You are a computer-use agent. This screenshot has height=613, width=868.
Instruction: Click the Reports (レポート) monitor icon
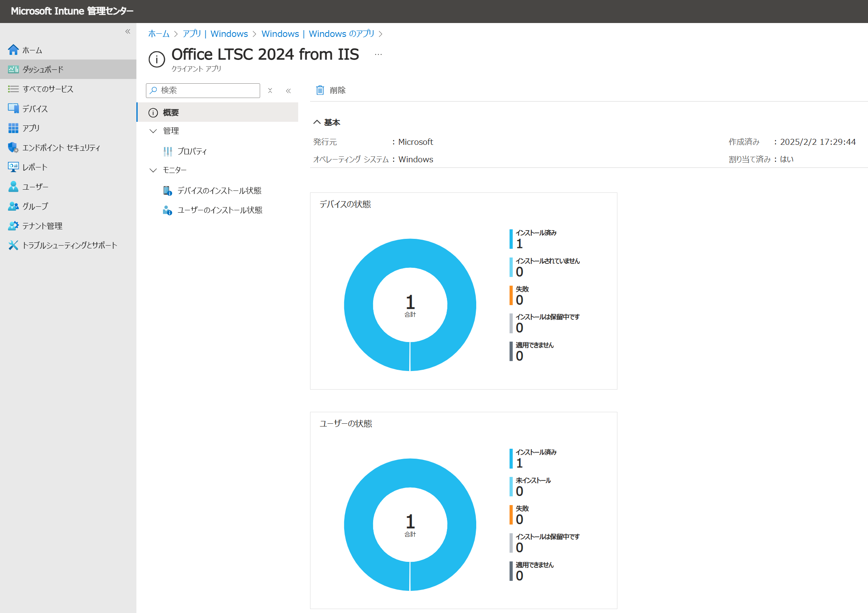coord(13,167)
